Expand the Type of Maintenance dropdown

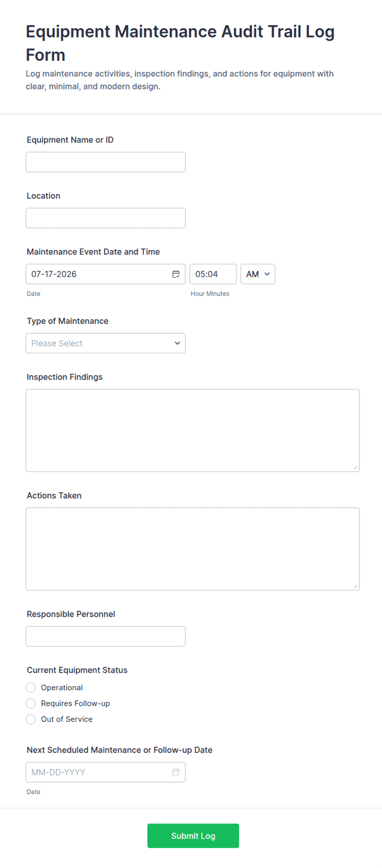coord(106,343)
